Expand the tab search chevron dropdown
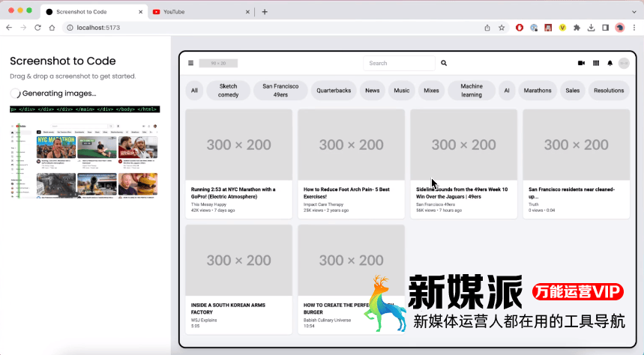The height and width of the screenshot is (355, 644). coord(634,12)
